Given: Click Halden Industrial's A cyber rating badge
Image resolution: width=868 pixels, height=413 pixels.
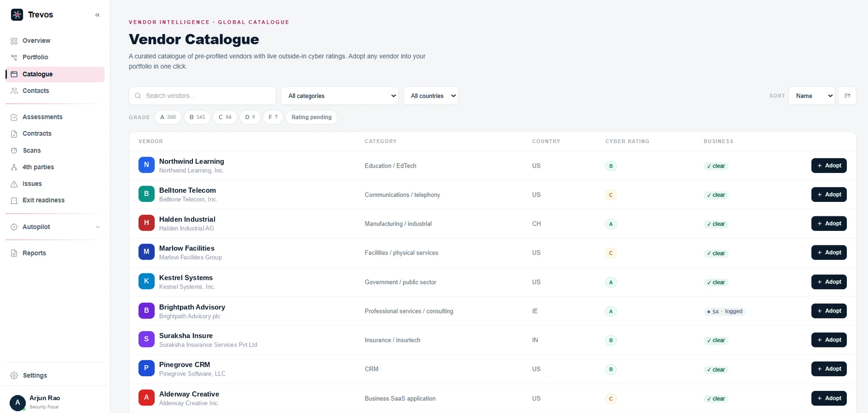Looking at the screenshot, I should point(611,224).
